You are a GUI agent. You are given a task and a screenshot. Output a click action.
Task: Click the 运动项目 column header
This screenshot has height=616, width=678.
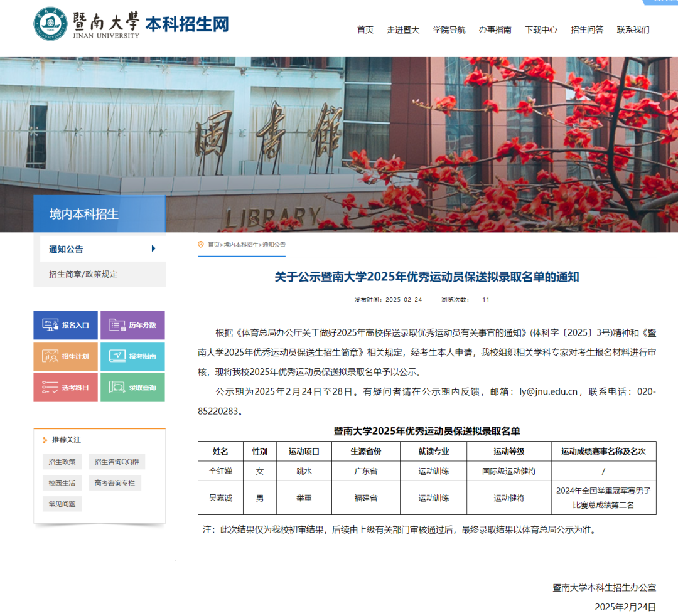304,452
